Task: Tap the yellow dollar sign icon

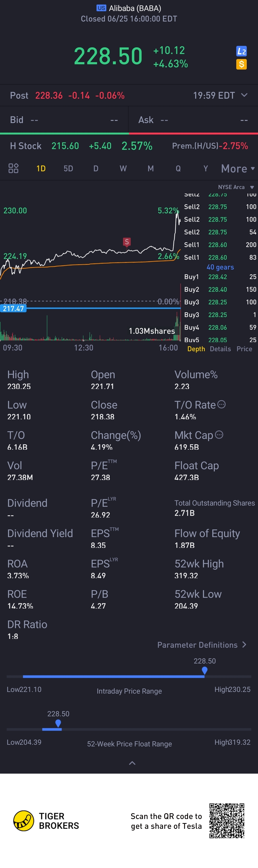Action: [241, 64]
